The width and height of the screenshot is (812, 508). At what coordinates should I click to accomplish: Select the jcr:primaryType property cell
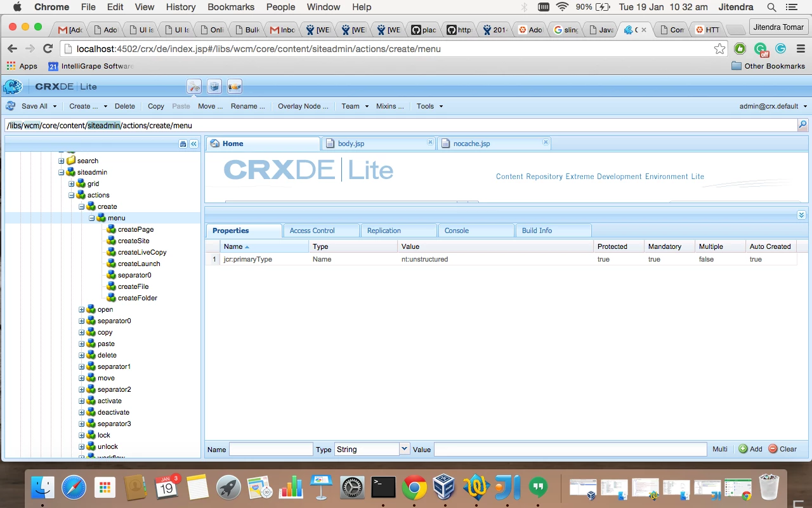tap(265, 259)
